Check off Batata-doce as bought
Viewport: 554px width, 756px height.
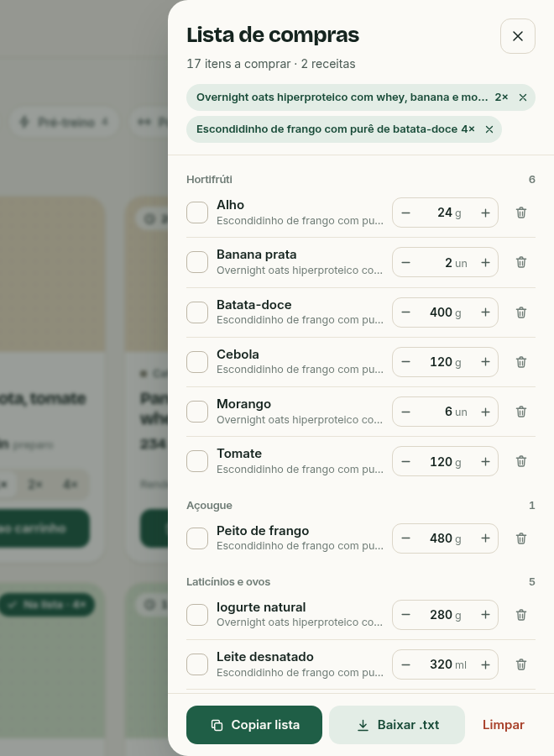[x=197, y=312]
